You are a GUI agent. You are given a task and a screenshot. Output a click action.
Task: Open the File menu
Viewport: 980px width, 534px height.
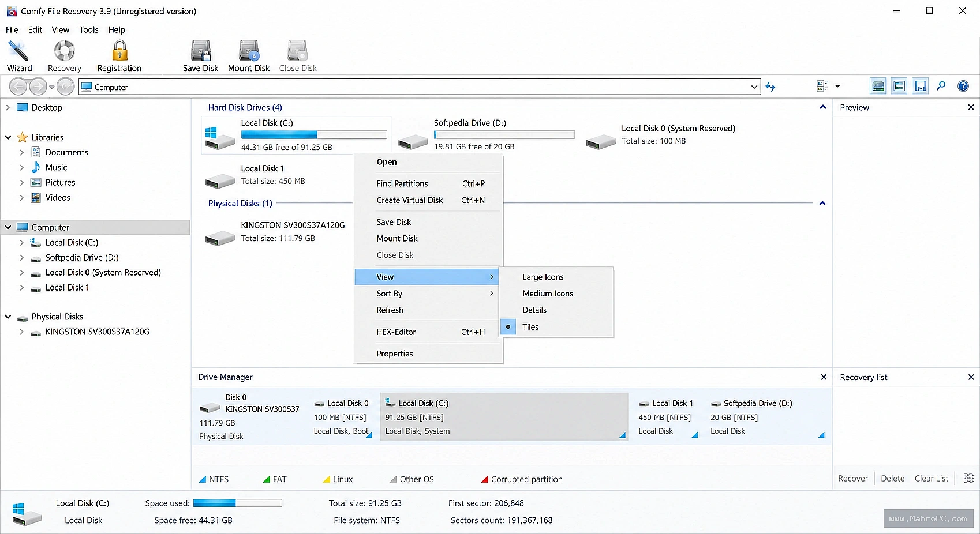(12, 30)
